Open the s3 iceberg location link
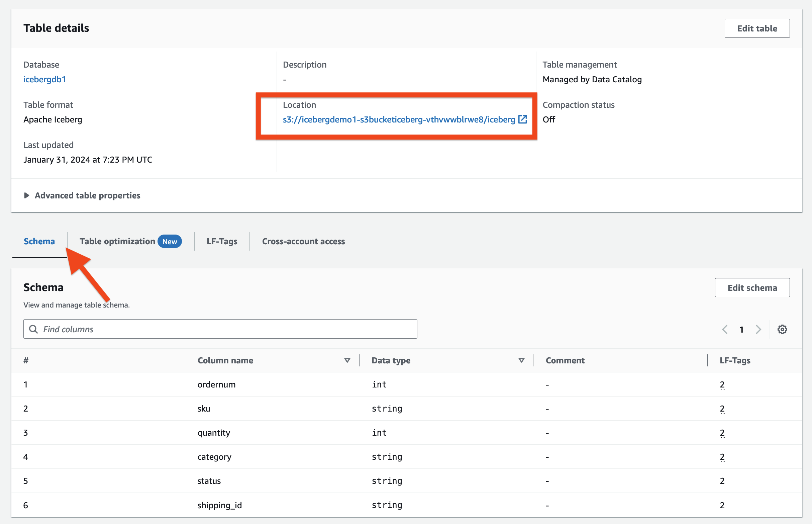 399,119
